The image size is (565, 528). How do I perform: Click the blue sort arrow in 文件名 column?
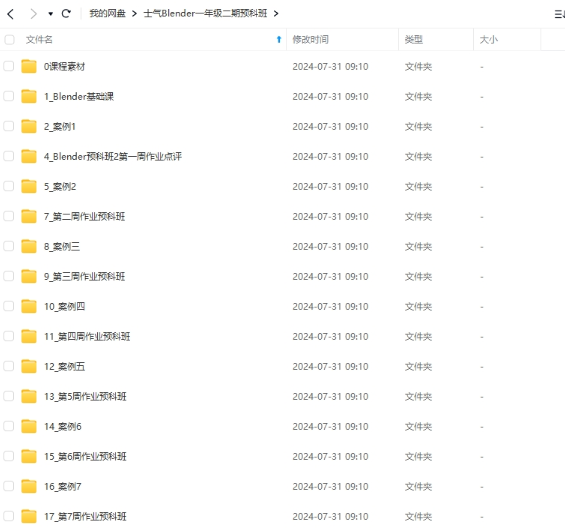pyautogui.click(x=279, y=39)
